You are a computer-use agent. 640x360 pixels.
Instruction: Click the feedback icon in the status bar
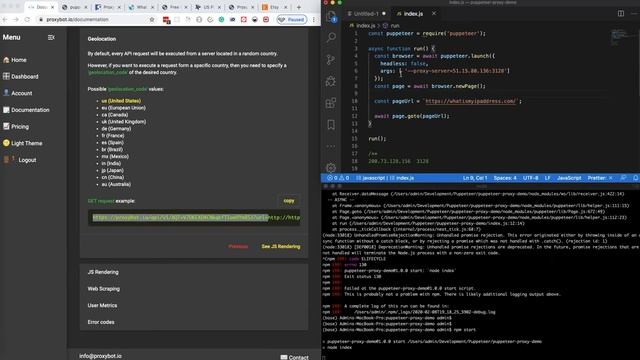[x=623, y=178]
